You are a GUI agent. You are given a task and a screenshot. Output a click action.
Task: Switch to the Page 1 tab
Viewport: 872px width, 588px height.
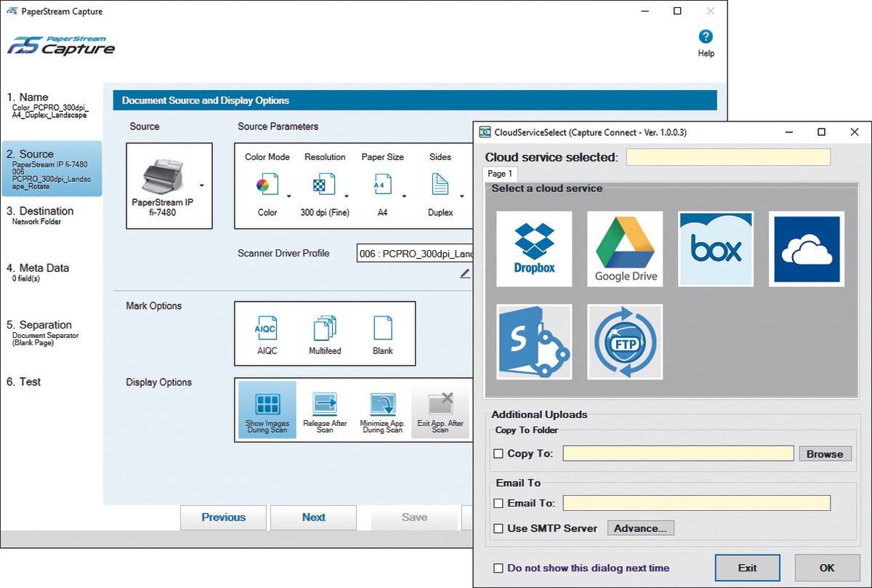[500, 174]
